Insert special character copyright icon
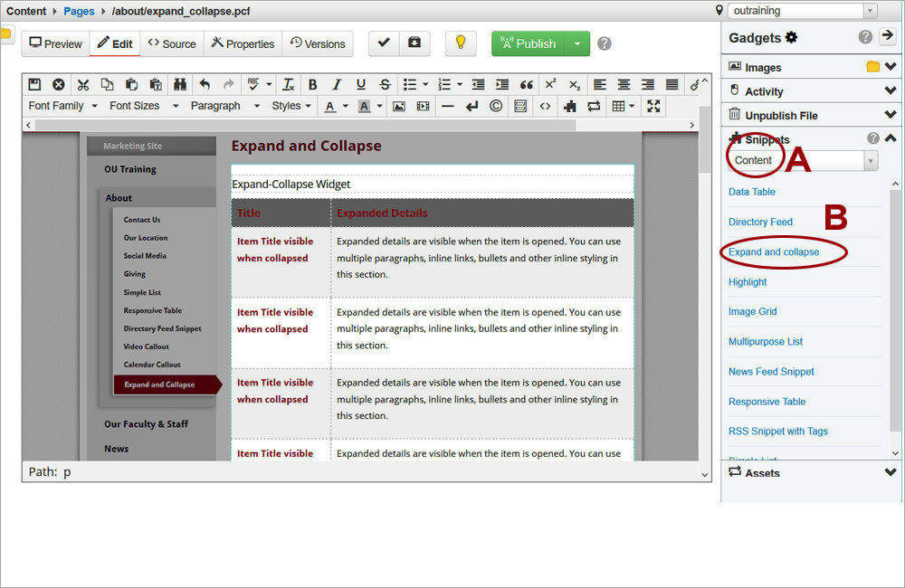Screen dimensions: 905x588 [x=496, y=106]
